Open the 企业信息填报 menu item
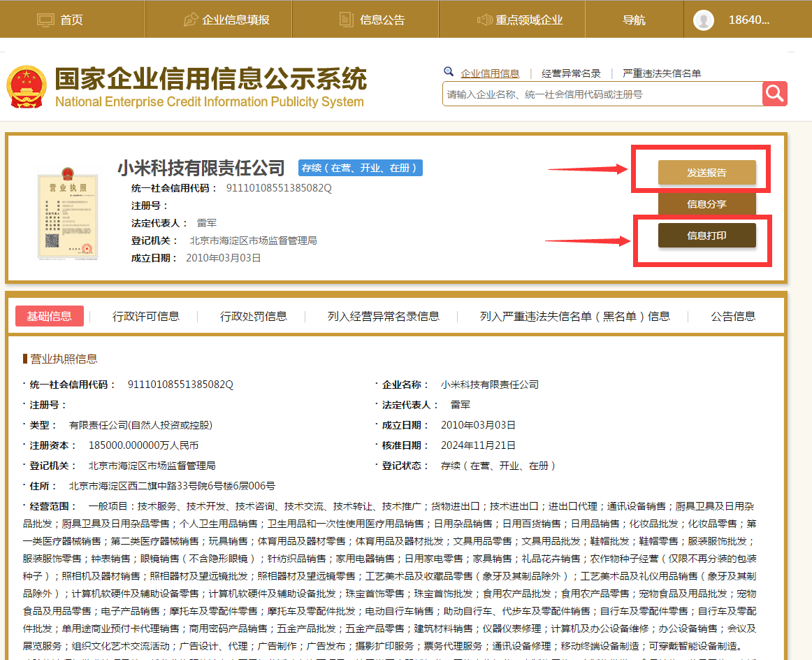The width and height of the screenshot is (812, 660). pyautogui.click(x=235, y=20)
